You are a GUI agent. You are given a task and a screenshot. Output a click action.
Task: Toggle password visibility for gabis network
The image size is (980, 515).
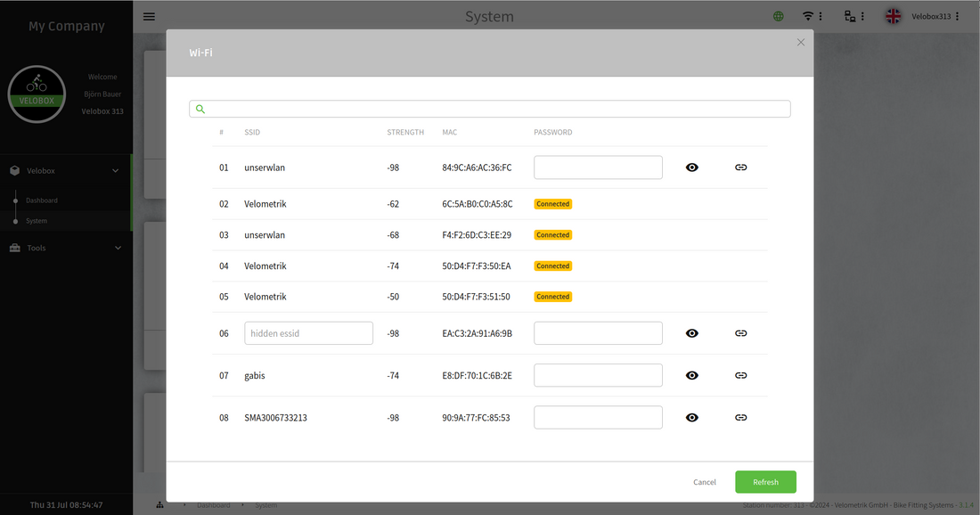point(692,375)
